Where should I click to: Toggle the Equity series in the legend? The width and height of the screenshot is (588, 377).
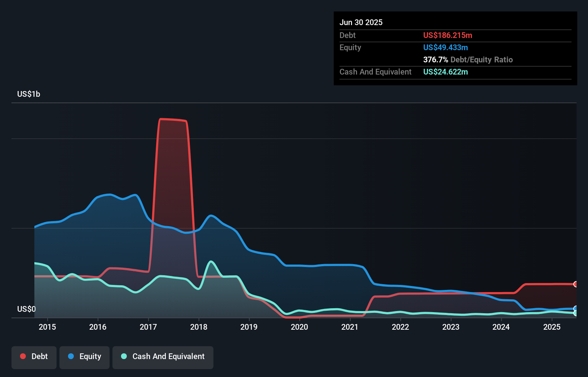click(x=85, y=357)
